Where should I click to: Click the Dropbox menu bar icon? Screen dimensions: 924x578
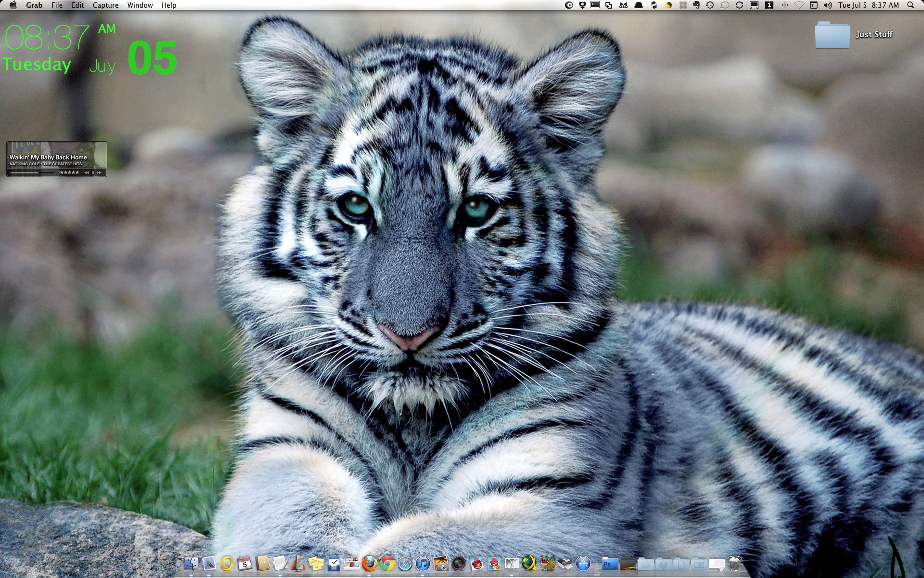(582, 5)
